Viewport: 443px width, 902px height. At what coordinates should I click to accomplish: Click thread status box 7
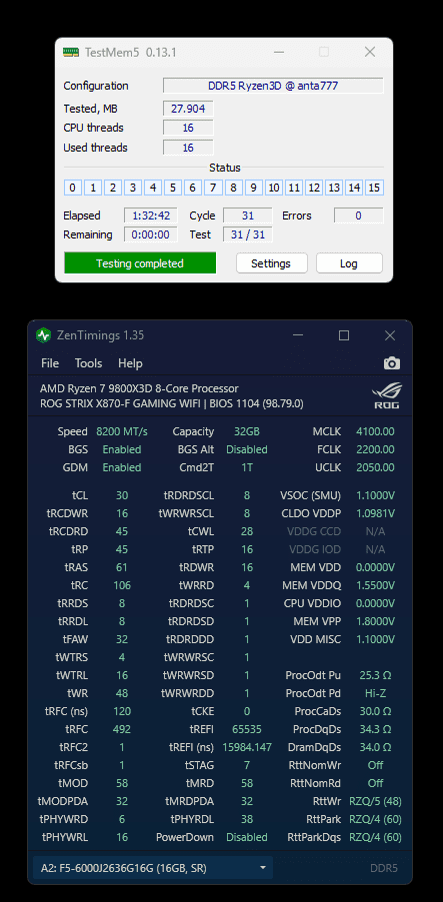click(x=212, y=188)
